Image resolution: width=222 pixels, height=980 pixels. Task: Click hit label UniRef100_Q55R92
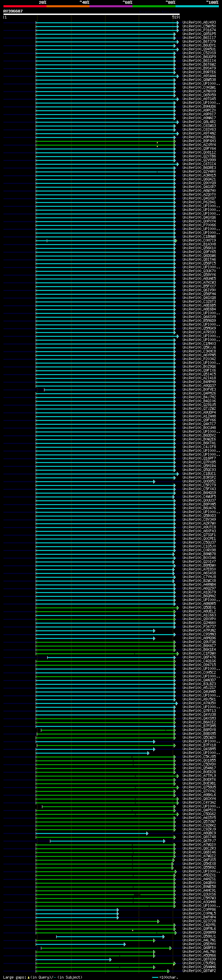pyautogui.click(x=199, y=868)
